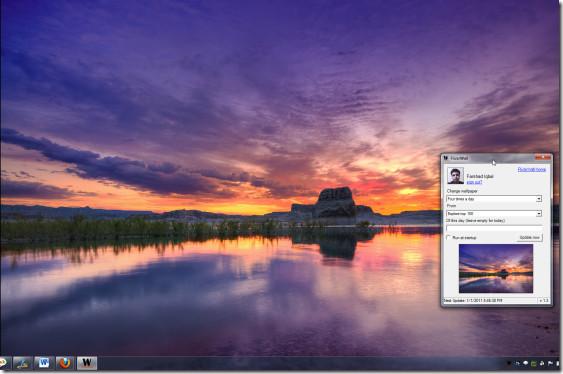Enable the Run at startup checkbox
Viewport: 563px width, 374px height.
click(448, 238)
